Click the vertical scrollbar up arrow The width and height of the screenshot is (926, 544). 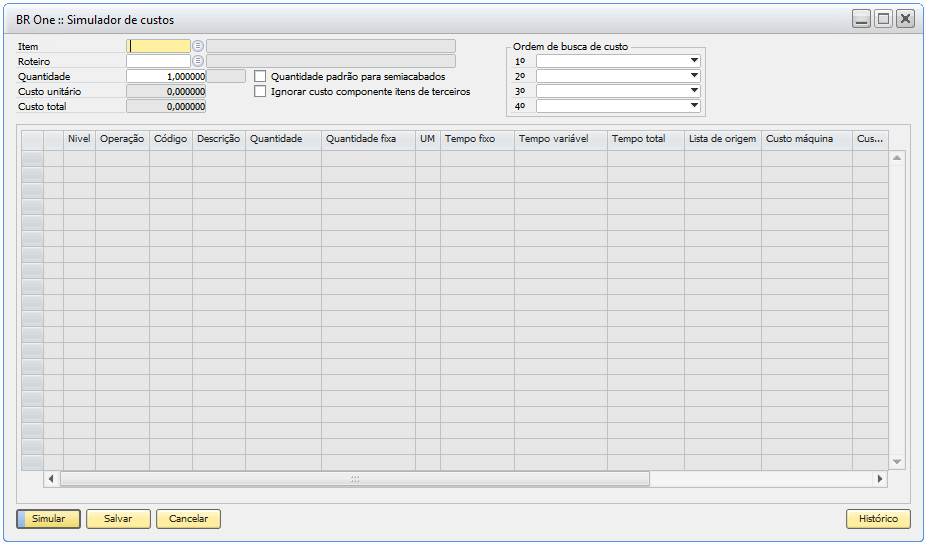[x=897, y=158]
